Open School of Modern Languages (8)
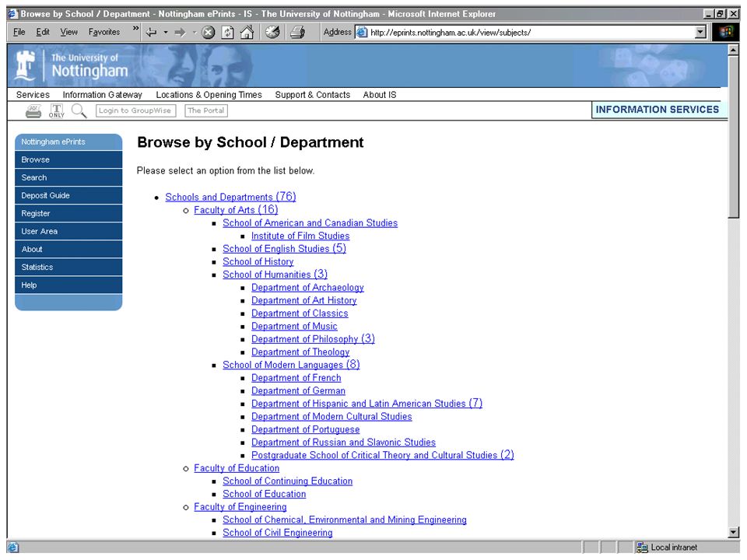 291,365
